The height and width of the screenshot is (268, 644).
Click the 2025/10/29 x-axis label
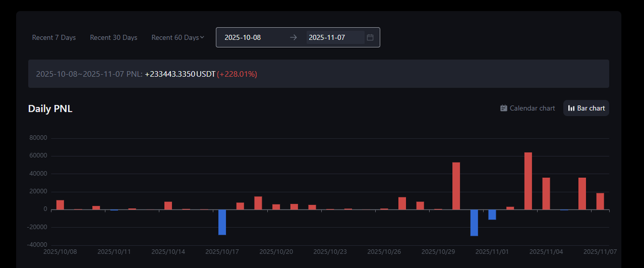click(438, 251)
